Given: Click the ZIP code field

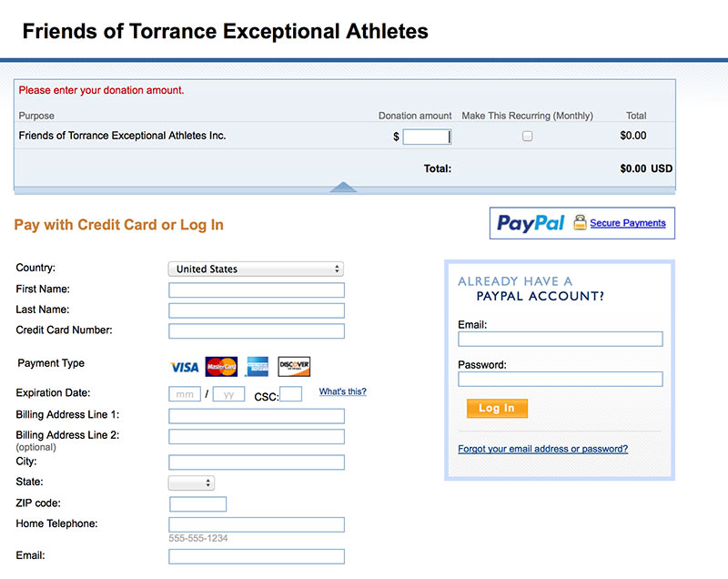Looking at the screenshot, I should pyautogui.click(x=197, y=504).
